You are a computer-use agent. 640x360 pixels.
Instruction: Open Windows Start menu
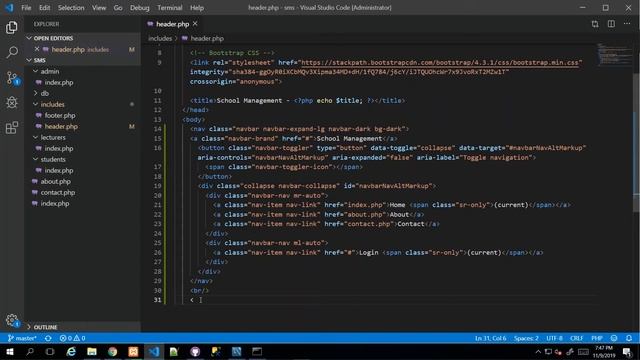(9, 351)
